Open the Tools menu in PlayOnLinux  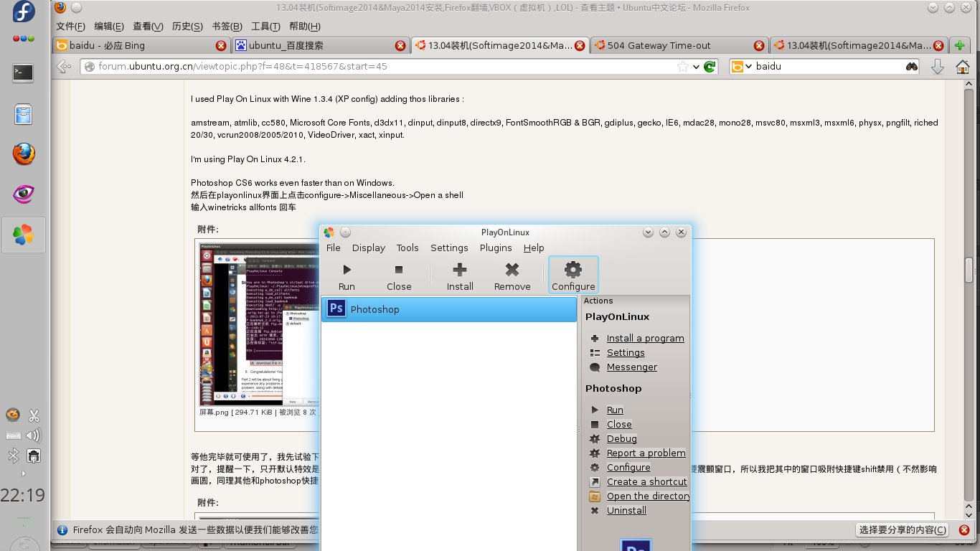pos(407,248)
